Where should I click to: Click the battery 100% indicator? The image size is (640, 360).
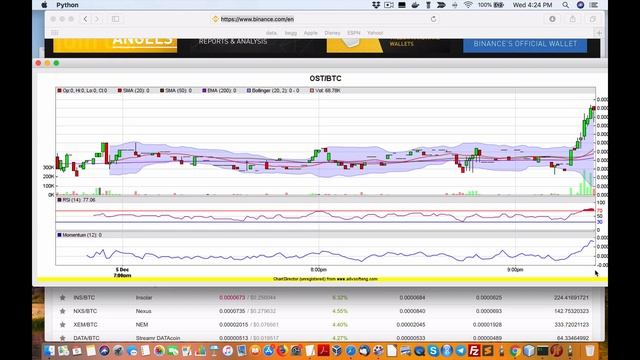pos(491,5)
